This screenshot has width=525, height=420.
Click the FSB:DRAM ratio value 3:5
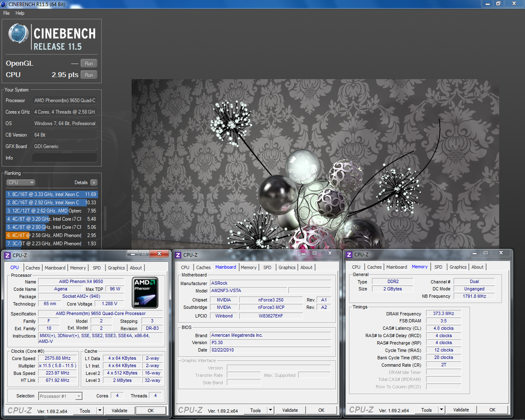(443, 321)
